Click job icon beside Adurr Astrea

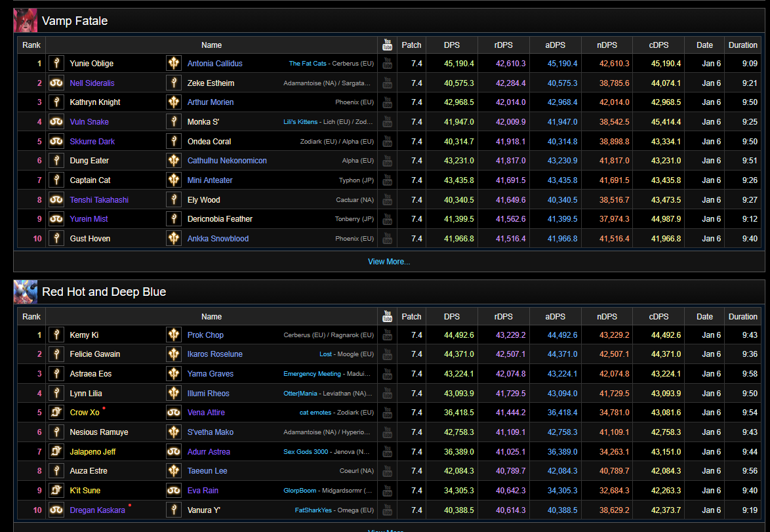pyautogui.click(x=174, y=452)
